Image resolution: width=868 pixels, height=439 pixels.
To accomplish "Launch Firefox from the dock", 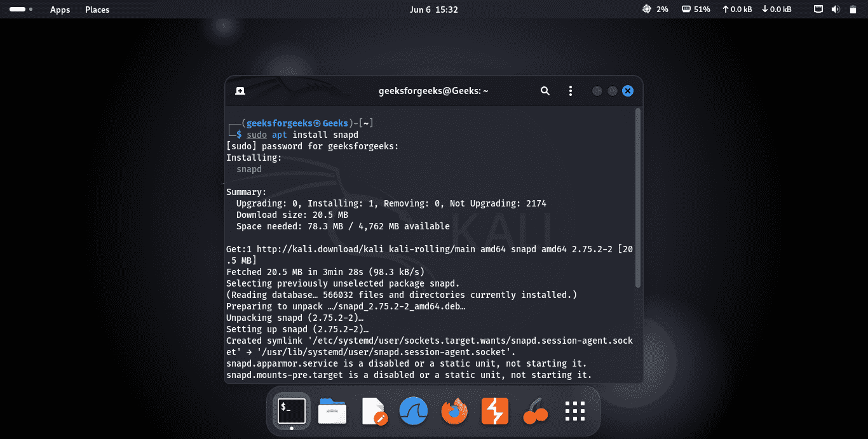I will [x=454, y=412].
